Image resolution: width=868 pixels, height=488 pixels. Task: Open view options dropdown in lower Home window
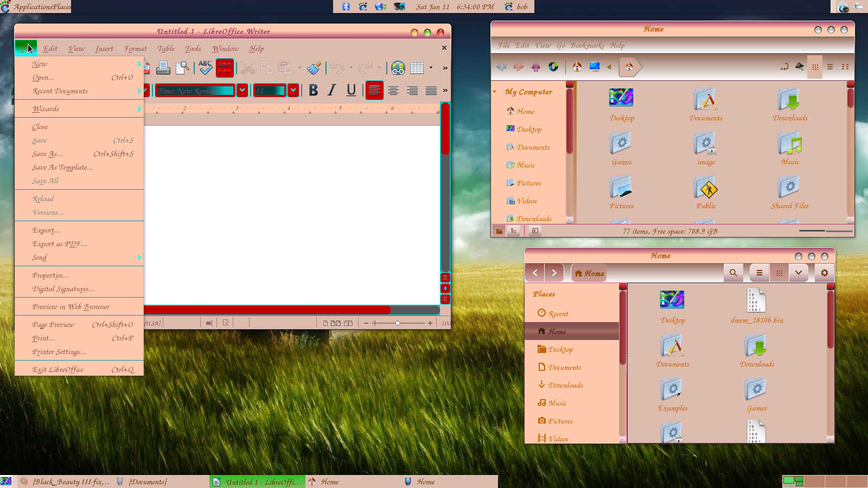[799, 273]
